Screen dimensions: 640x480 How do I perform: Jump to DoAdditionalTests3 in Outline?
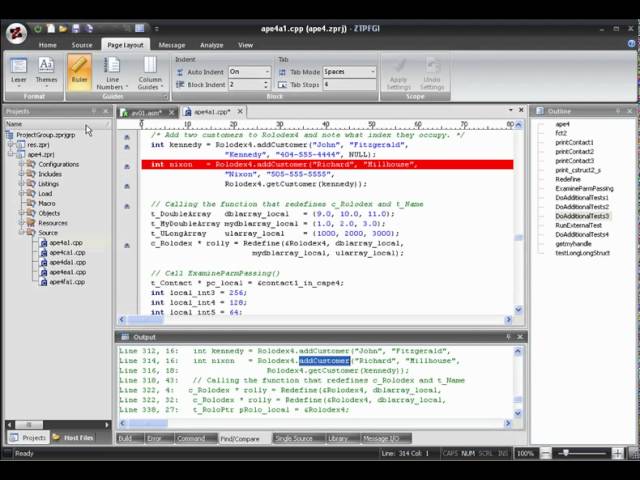pyautogui.click(x=582, y=216)
